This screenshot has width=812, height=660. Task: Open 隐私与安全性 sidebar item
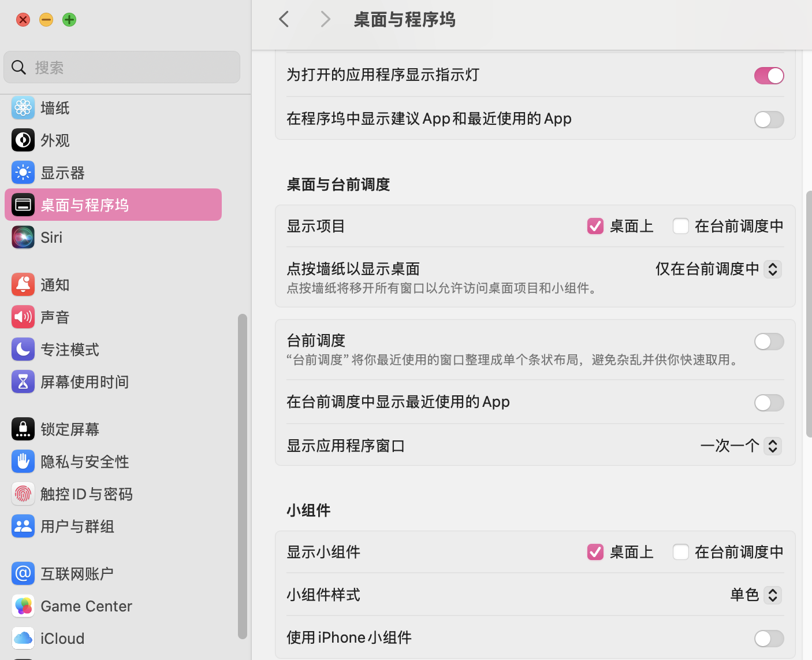[x=84, y=461]
